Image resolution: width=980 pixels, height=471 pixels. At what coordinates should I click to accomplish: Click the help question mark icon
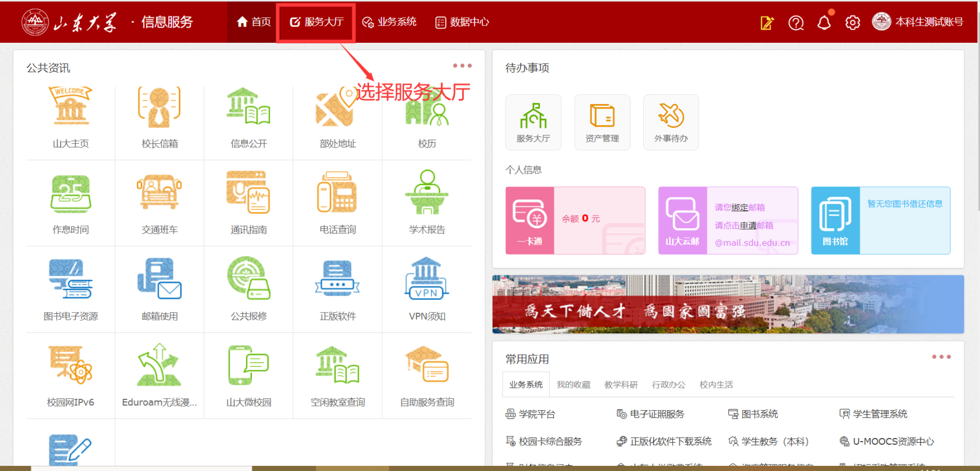point(796,23)
